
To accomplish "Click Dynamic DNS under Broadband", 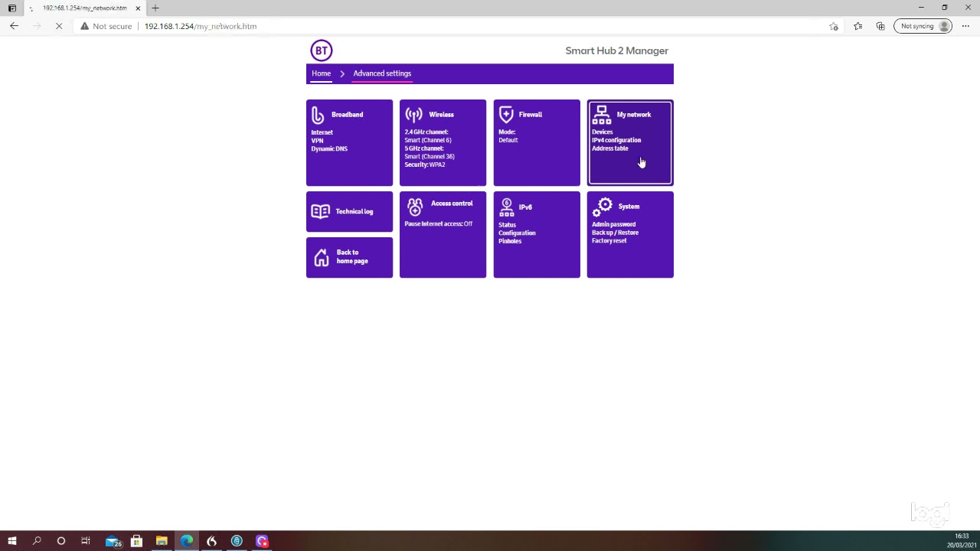I will tap(329, 149).
